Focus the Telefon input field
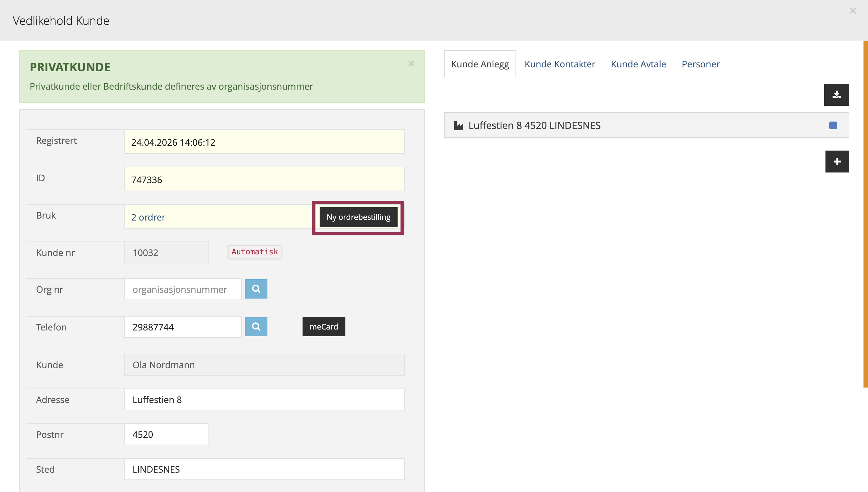The width and height of the screenshot is (868, 492). (x=183, y=327)
